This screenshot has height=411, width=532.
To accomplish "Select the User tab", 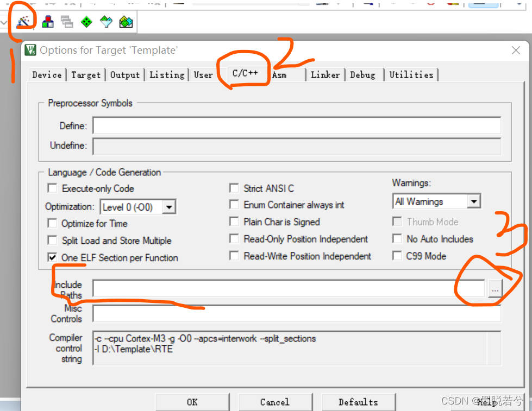I will [x=203, y=74].
